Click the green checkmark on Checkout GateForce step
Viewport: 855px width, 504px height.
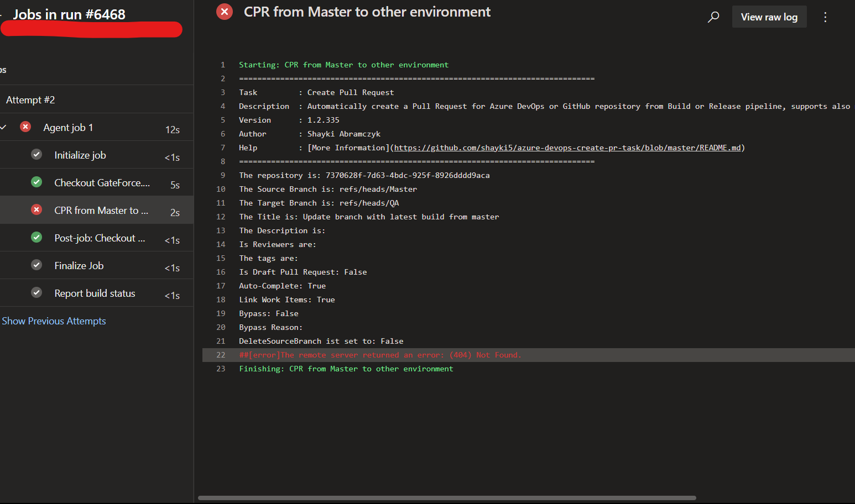(x=37, y=182)
